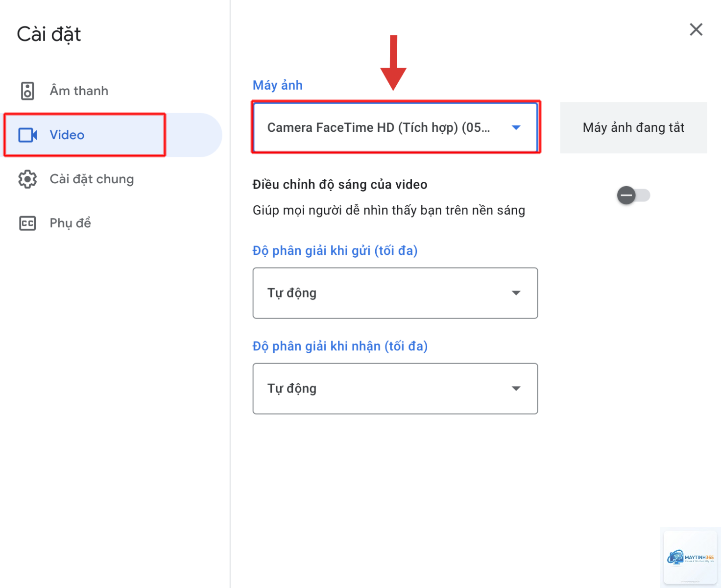Close the settings dialog with X
Image resolution: width=721 pixels, height=588 pixels.
[x=696, y=29]
